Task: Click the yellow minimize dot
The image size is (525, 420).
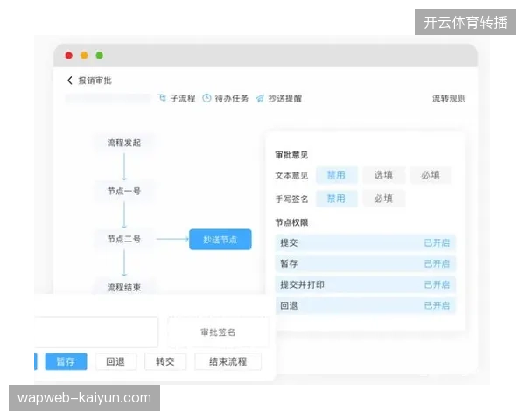Action: [x=84, y=55]
